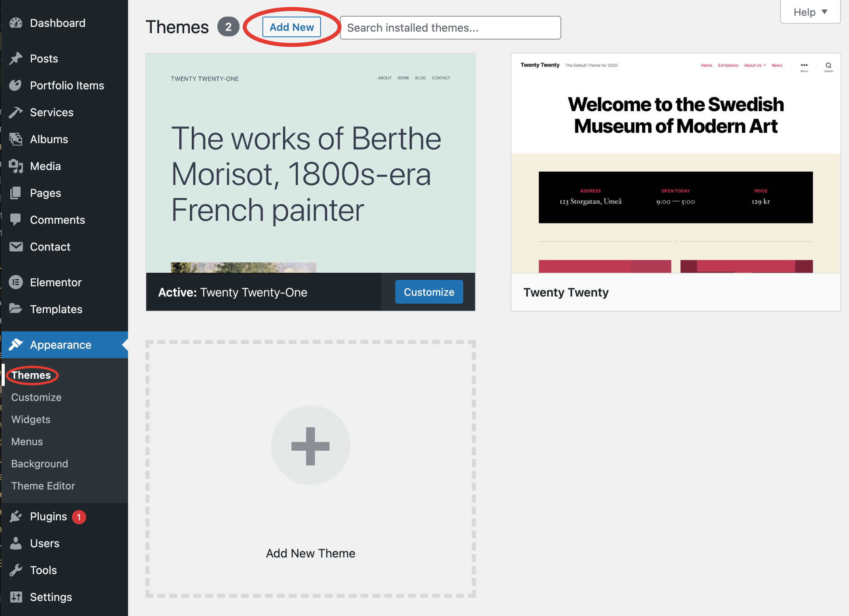Click the Comments speech bubble icon
Image resolution: width=849 pixels, height=616 pixels.
16,220
